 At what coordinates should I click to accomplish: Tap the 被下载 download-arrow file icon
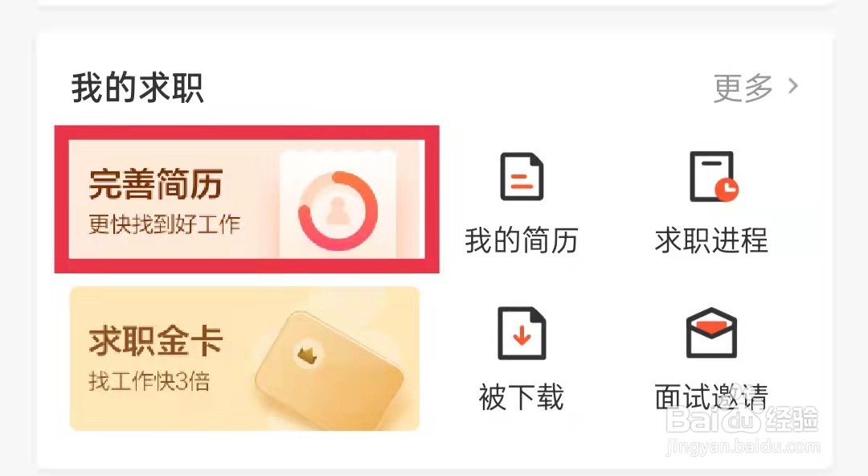[522, 333]
